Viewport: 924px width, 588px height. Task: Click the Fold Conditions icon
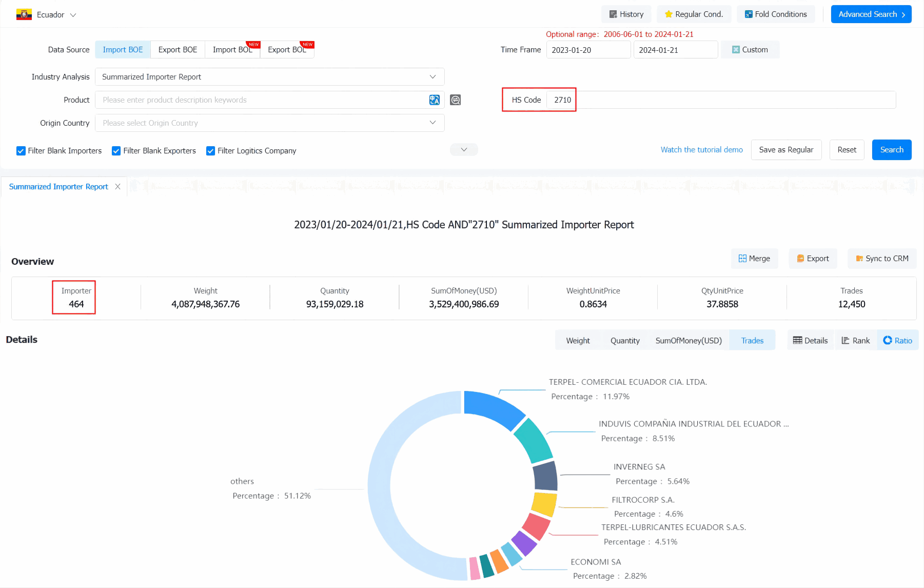[749, 14]
